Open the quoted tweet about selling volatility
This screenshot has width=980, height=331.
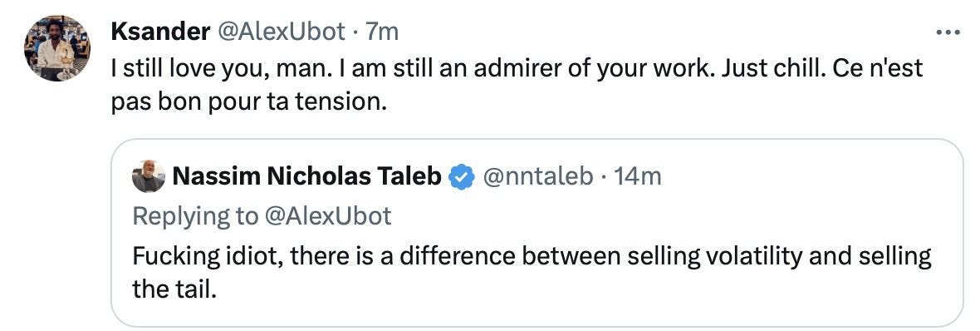(537, 232)
